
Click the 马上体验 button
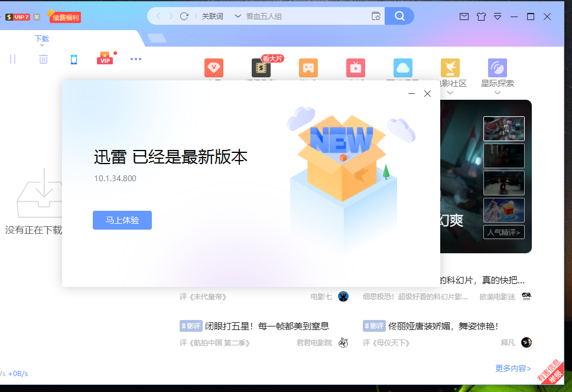tap(122, 220)
